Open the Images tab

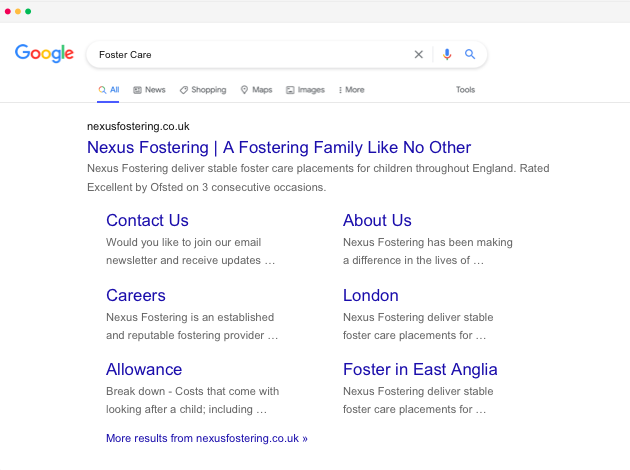tap(305, 90)
